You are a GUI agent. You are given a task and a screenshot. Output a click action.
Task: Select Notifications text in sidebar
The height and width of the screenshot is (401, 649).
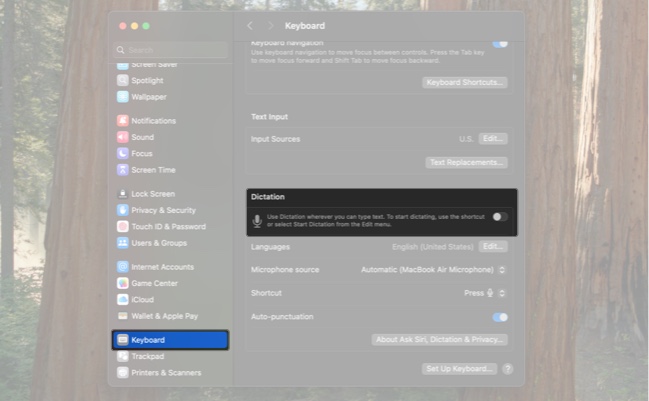(154, 121)
